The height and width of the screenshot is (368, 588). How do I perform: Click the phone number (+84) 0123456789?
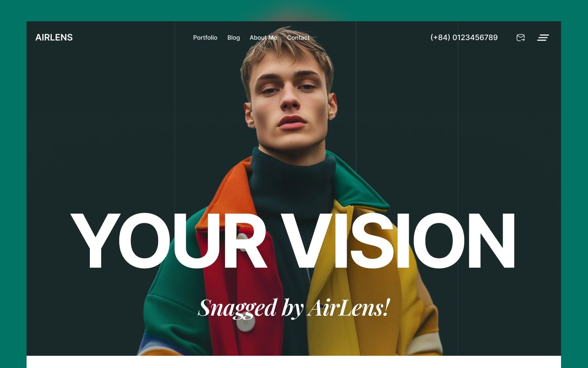(x=464, y=38)
